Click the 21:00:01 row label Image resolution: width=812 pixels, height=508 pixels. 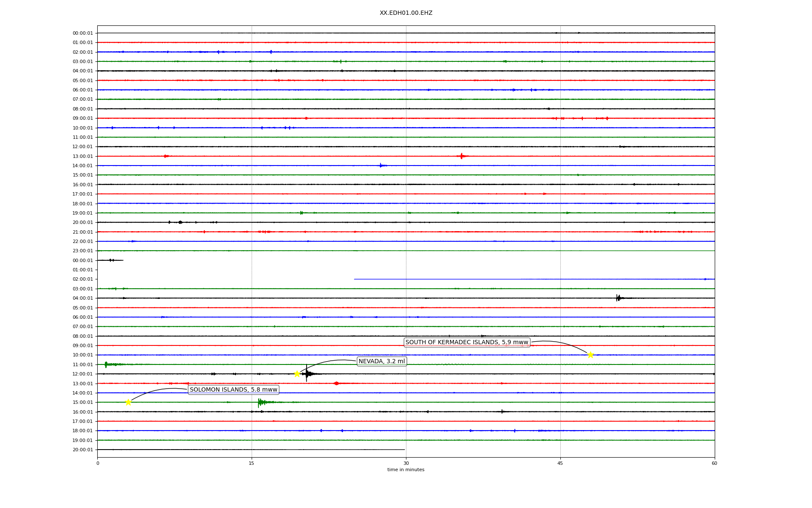pyautogui.click(x=82, y=232)
